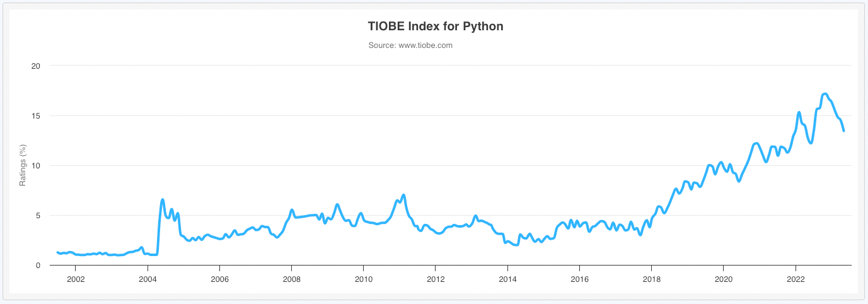This screenshot has width=868, height=304.
Task: Click the 2022 x-axis year label
Action: pyautogui.click(x=796, y=278)
